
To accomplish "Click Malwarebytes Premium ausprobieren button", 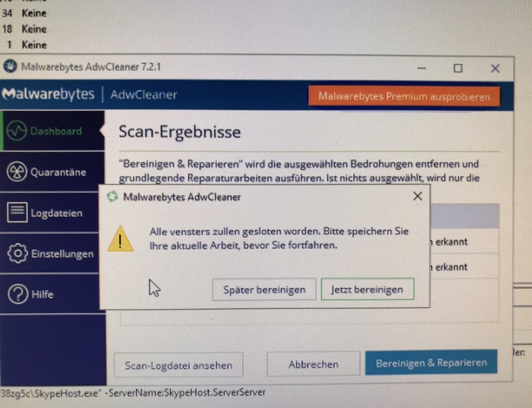I will [404, 97].
